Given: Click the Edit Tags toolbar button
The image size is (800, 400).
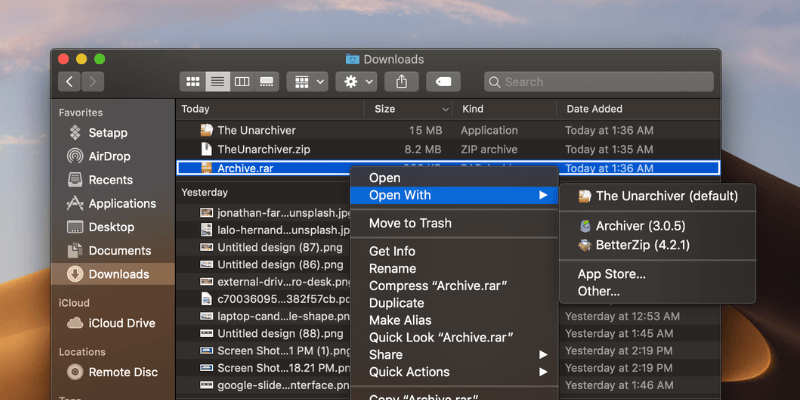Looking at the screenshot, I should [443, 82].
